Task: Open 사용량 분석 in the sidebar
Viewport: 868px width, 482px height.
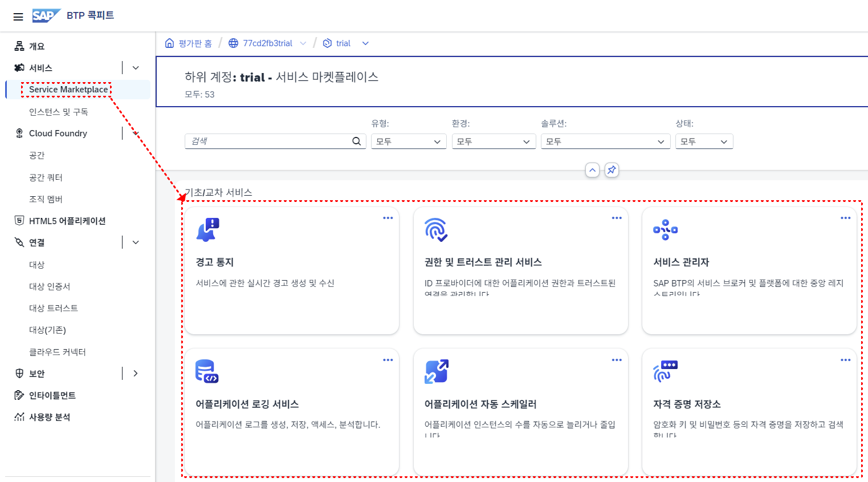Action: coord(50,417)
